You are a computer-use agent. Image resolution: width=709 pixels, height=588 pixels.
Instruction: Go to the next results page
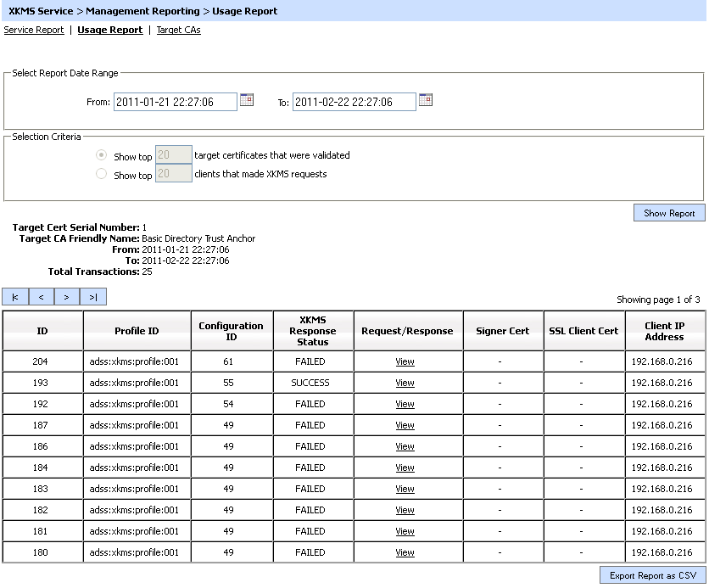pos(66,297)
